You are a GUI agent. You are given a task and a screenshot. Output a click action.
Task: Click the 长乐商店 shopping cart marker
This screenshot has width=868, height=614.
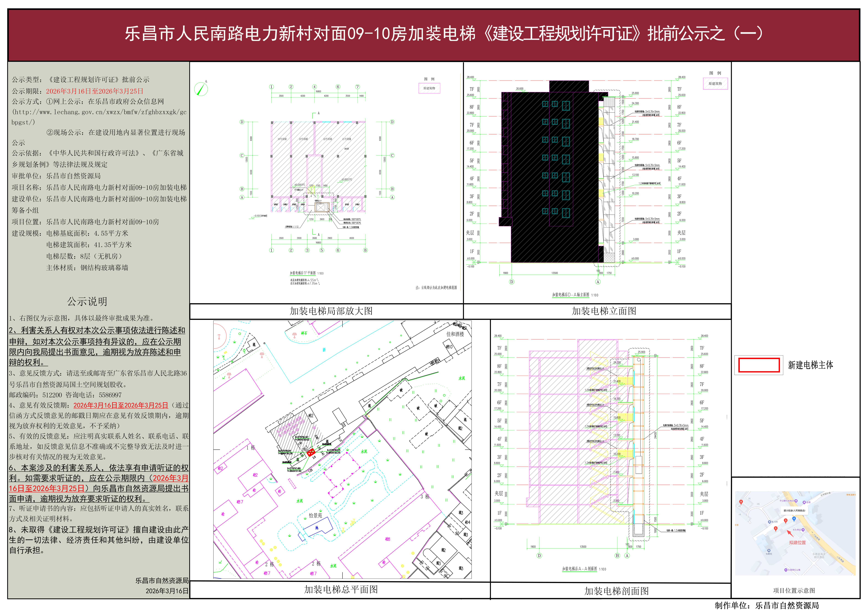point(803,530)
